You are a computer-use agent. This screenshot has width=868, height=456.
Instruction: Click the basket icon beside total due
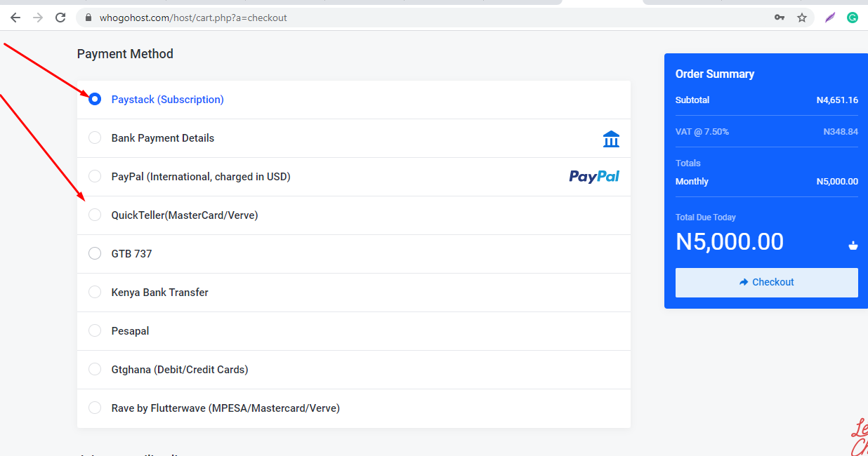click(853, 245)
